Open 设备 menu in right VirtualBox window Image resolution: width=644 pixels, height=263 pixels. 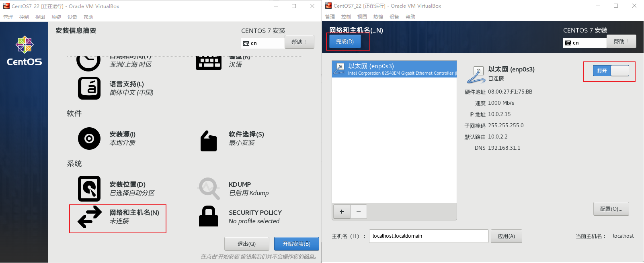[394, 17]
